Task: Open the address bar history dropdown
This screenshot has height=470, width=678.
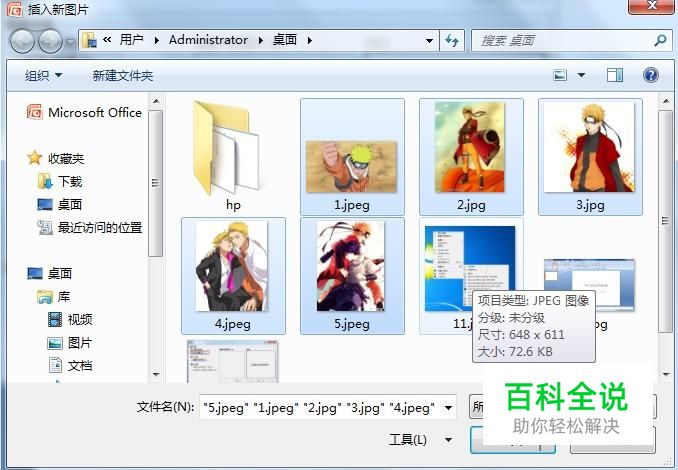Action: (429, 41)
